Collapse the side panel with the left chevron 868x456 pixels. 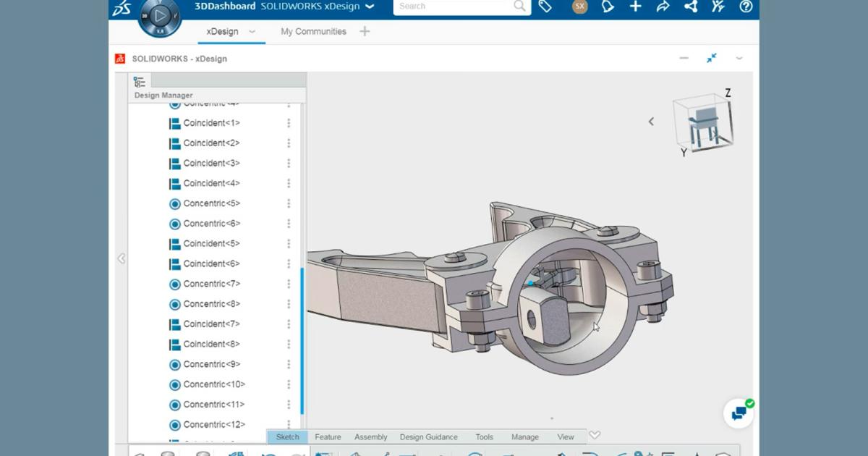[x=122, y=258]
